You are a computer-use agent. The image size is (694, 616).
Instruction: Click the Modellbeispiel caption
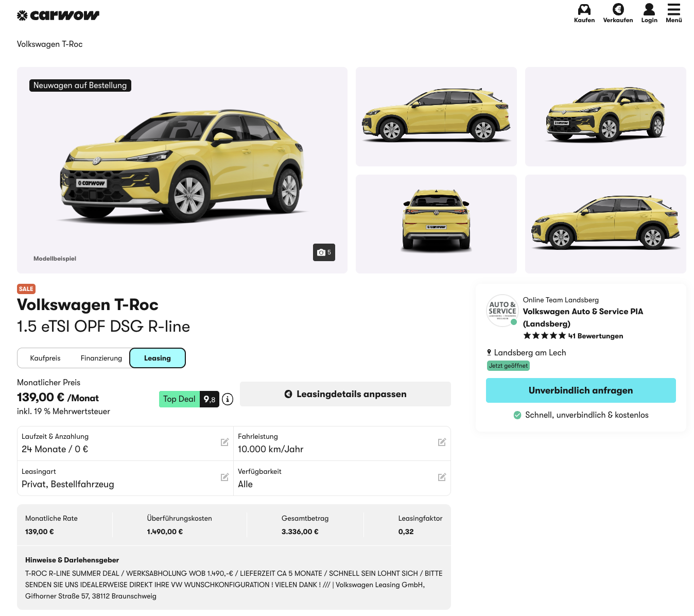coord(55,259)
